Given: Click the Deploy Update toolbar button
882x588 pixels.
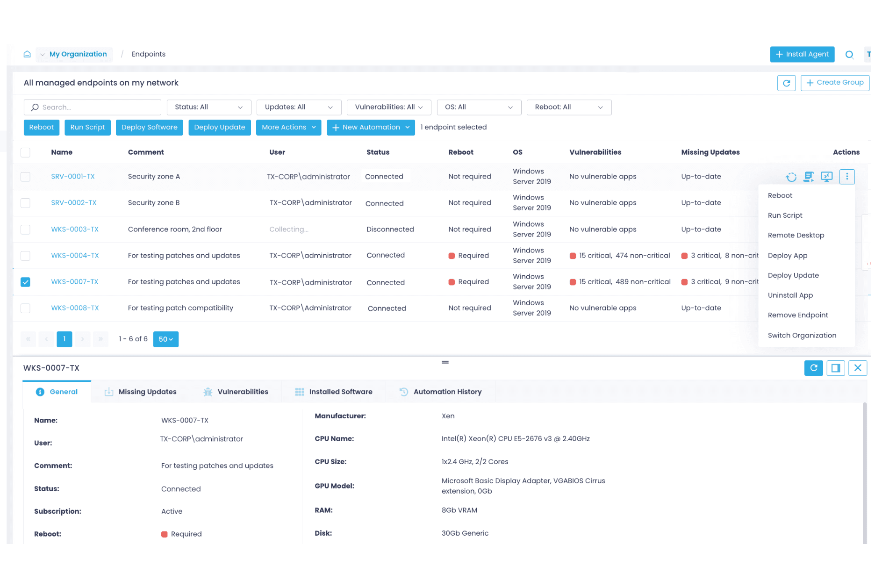Looking at the screenshot, I should pos(220,128).
